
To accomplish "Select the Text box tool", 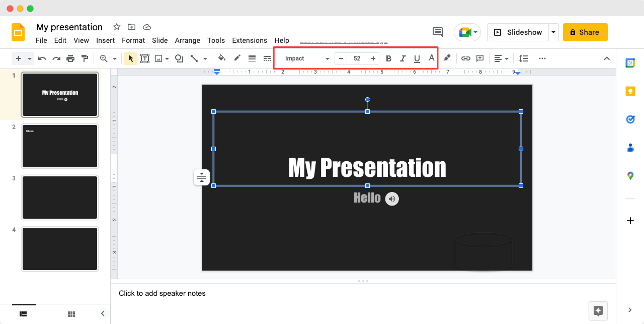I will coord(145,58).
